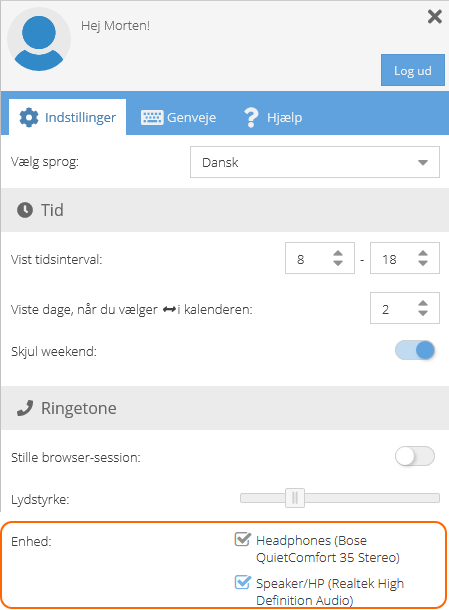The height and width of the screenshot is (610, 449).
Task: Uncheck Speaker/HP Realtek audio device
Action: [x=242, y=582]
